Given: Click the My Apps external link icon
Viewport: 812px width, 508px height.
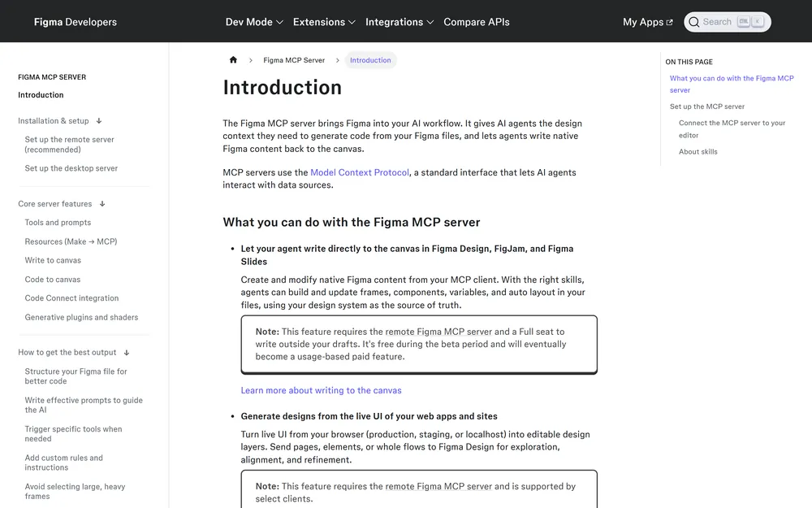Looking at the screenshot, I should pyautogui.click(x=670, y=22).
